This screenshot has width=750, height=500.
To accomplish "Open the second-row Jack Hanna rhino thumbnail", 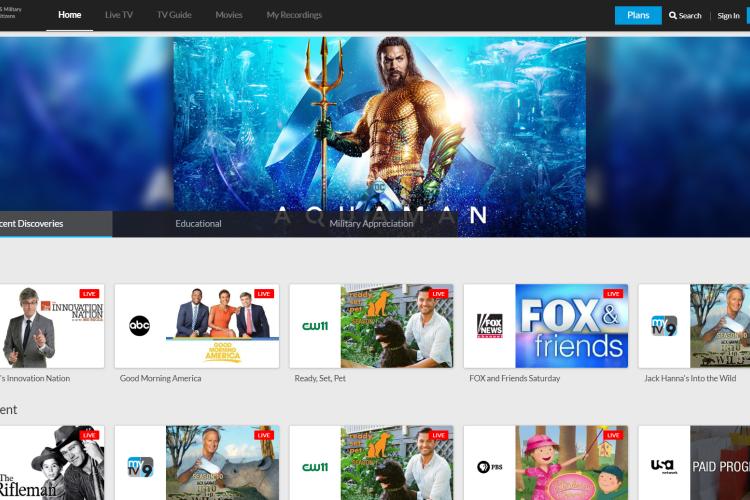I will tap(222, 463).
